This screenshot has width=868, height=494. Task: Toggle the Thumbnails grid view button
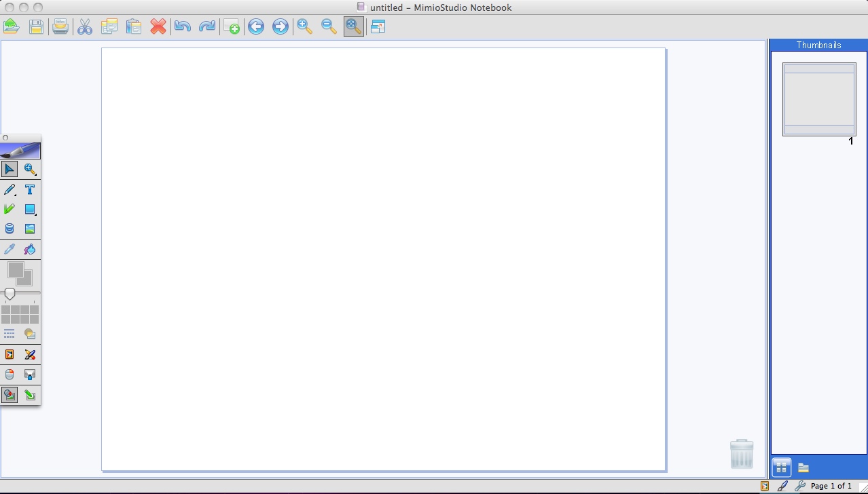tap(781, 467)
